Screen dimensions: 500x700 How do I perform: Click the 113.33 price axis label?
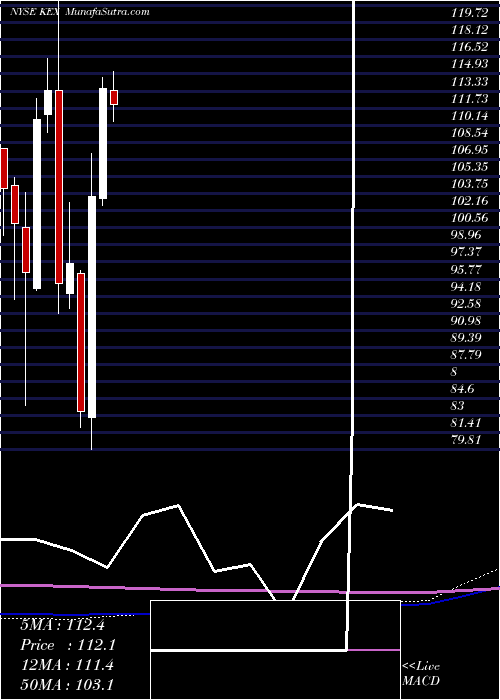click(469, 81)
